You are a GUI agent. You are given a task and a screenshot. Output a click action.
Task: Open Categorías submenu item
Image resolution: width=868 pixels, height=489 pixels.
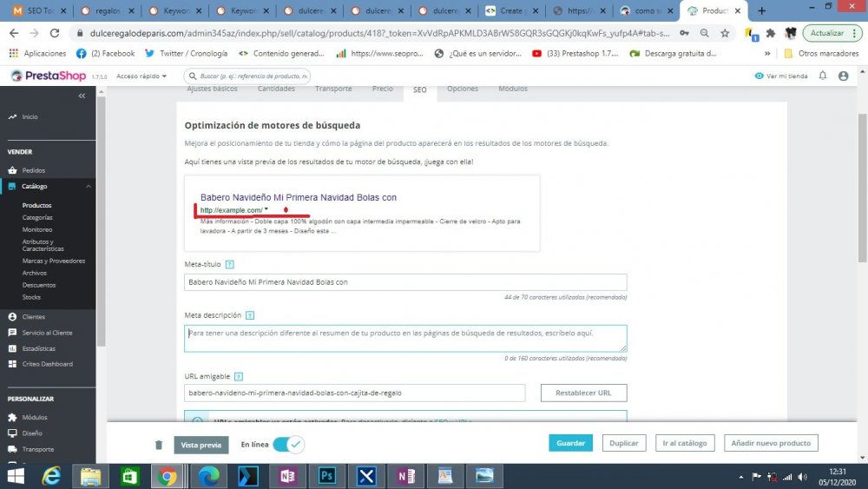tap(37, 218)
